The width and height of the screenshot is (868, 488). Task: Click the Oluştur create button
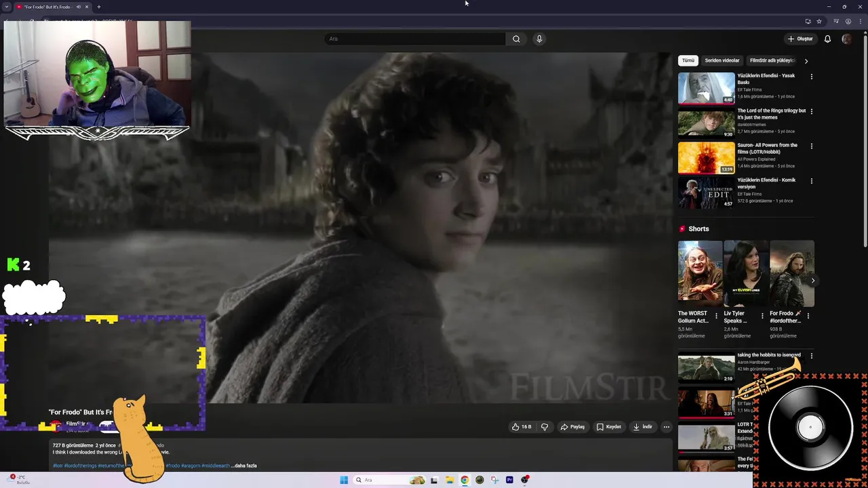coord(800,39)
